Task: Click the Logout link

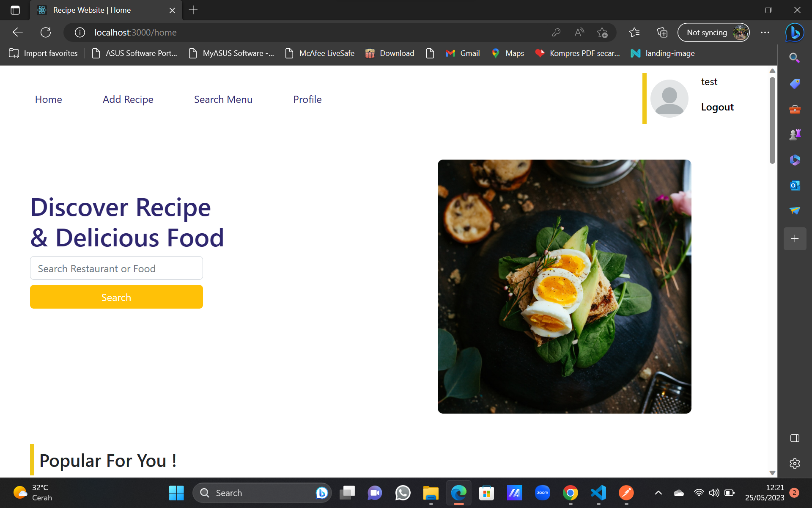Action: (x=717, y=107)
